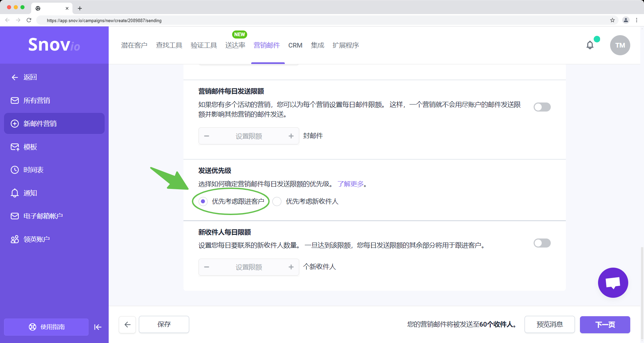Click the browser address bar URL

click(104, 20)
